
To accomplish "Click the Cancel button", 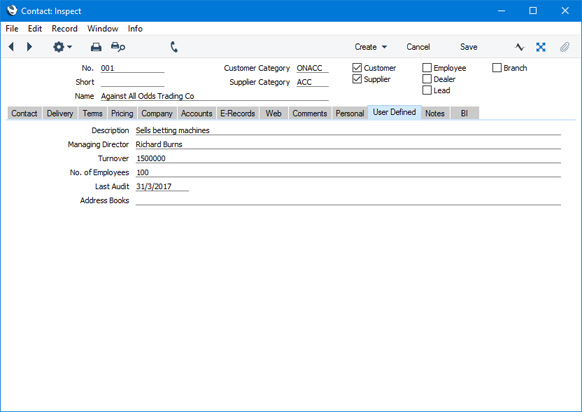I will pyautogui.click(x=418, y=47).
